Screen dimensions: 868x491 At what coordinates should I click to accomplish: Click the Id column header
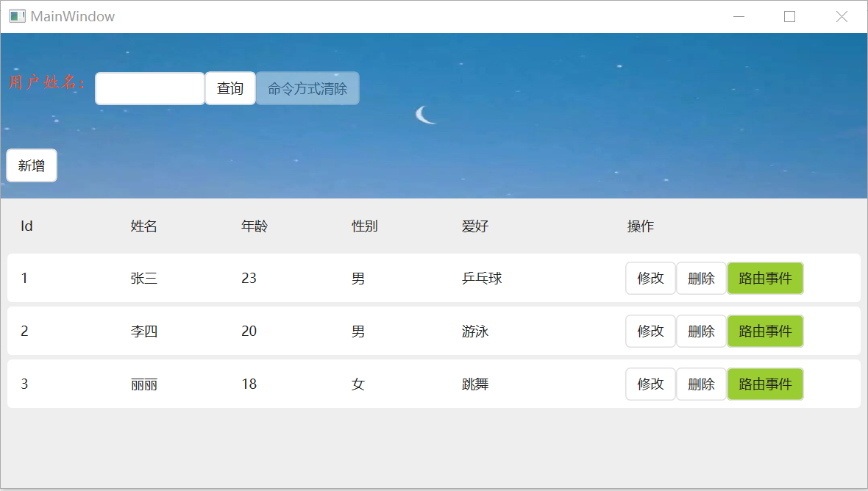click(x=26, y=226)
